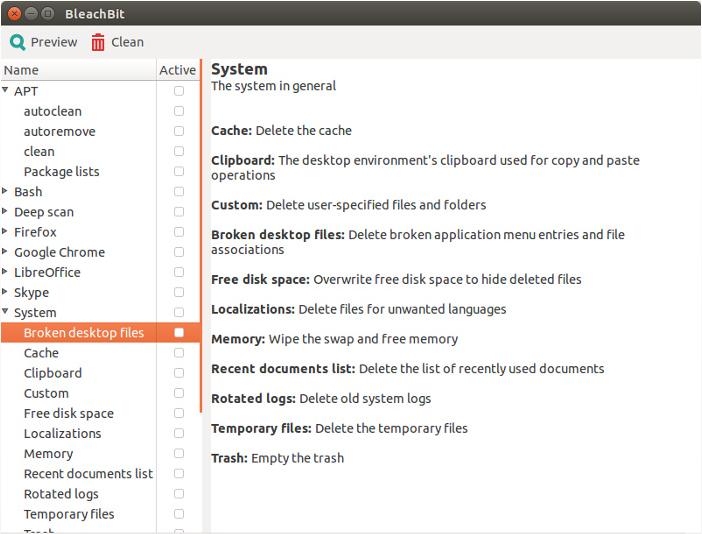Tick the Custom checkbox
Image resolution: width=702 pixels, height=534 pixels.
(179, 393)
